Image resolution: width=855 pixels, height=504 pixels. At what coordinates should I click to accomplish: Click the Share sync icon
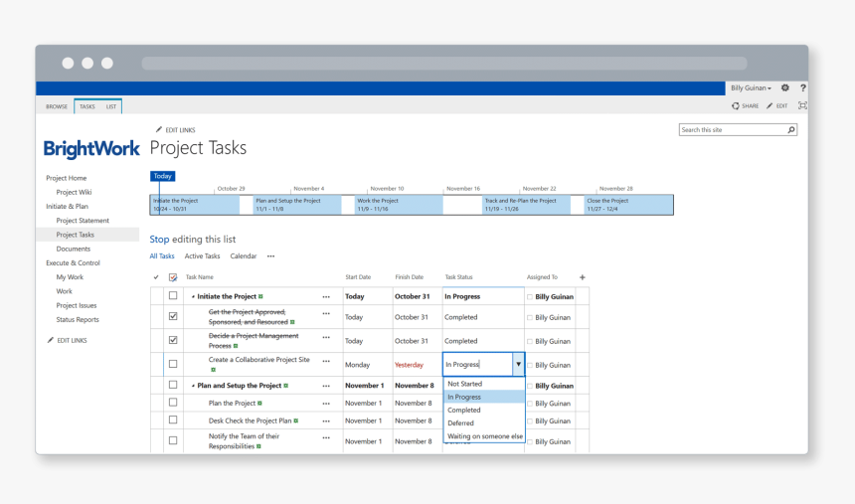[735, 105]
